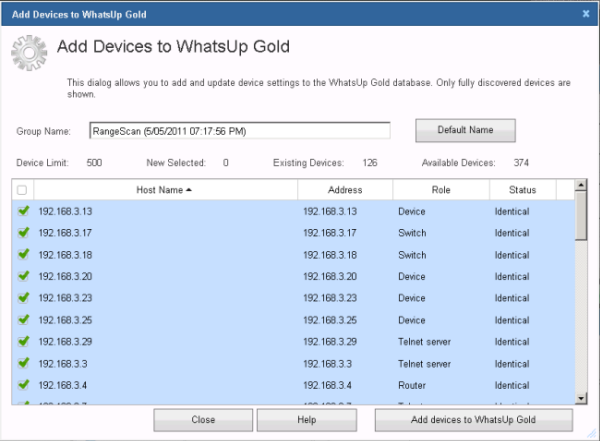Click the Identical status for 192.168.3.25
Screen dimensions: 600x441
512,320
